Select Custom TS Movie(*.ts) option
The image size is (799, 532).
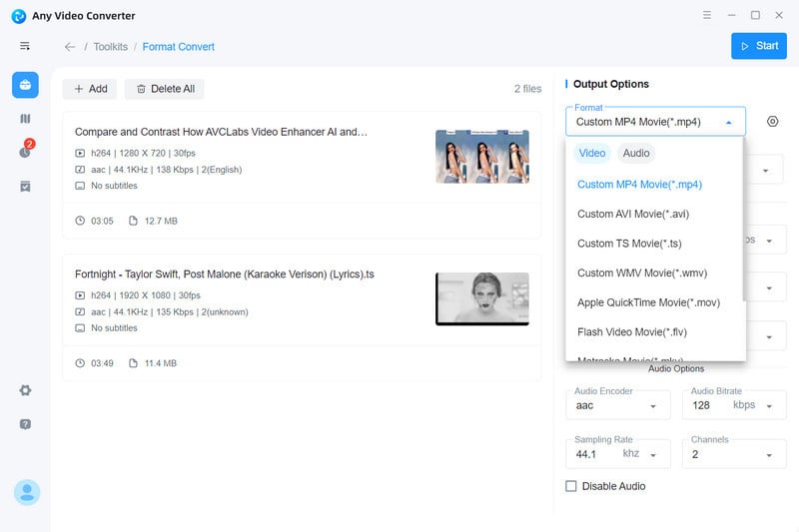pyautogui.click(x=654, y=244)
